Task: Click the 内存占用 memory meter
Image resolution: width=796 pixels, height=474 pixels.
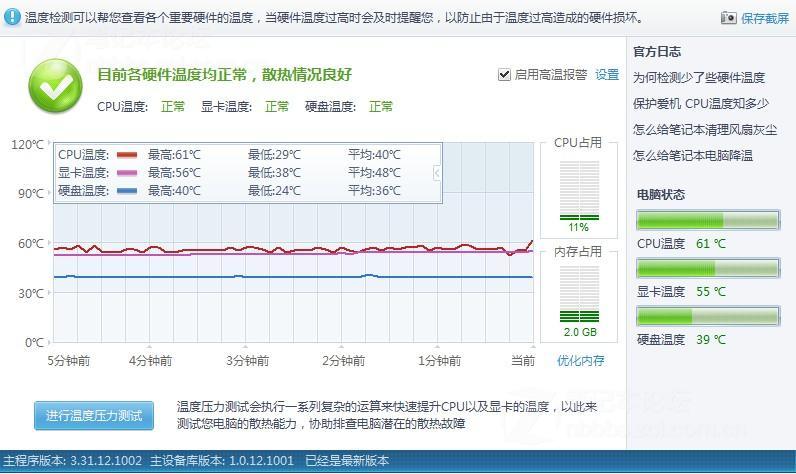Action: coord(579,294)
